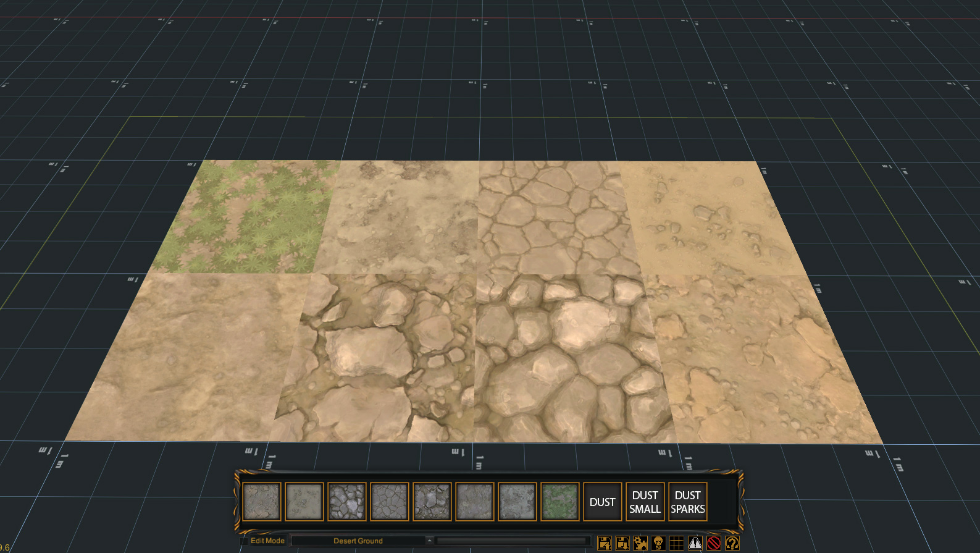
Task: Click the save icon with up arrow
Action: tap(605, 543)
